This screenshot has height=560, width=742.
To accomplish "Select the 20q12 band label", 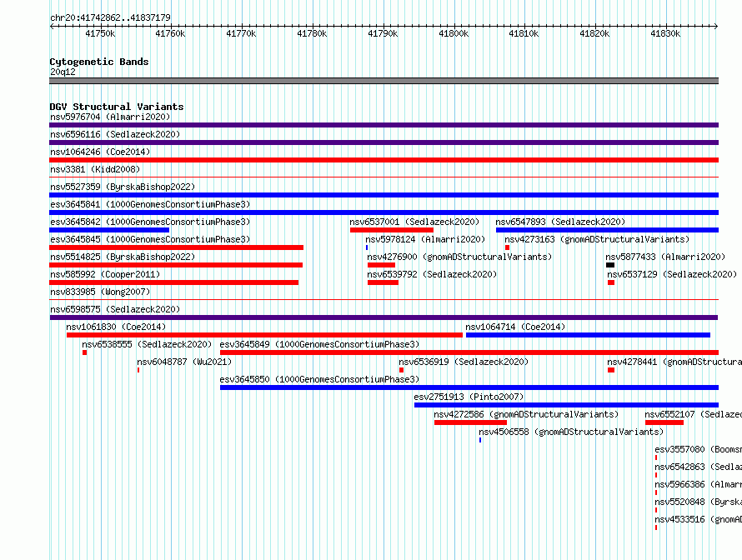I will point(63,72).
